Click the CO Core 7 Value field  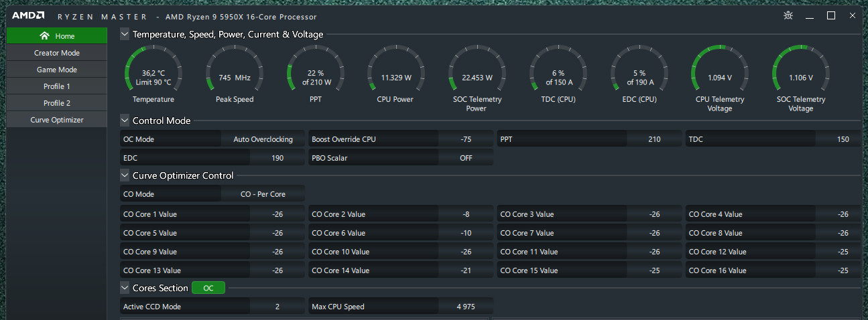(x=589, y=233)
